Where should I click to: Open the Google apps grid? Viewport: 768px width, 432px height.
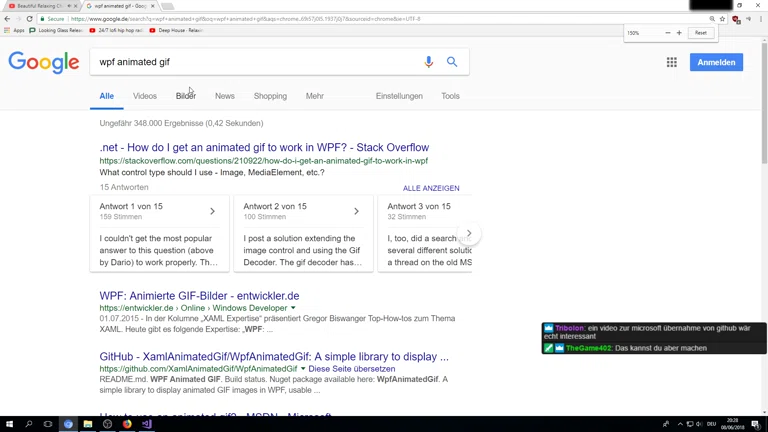pyautogui.click(x=671, y=62)
